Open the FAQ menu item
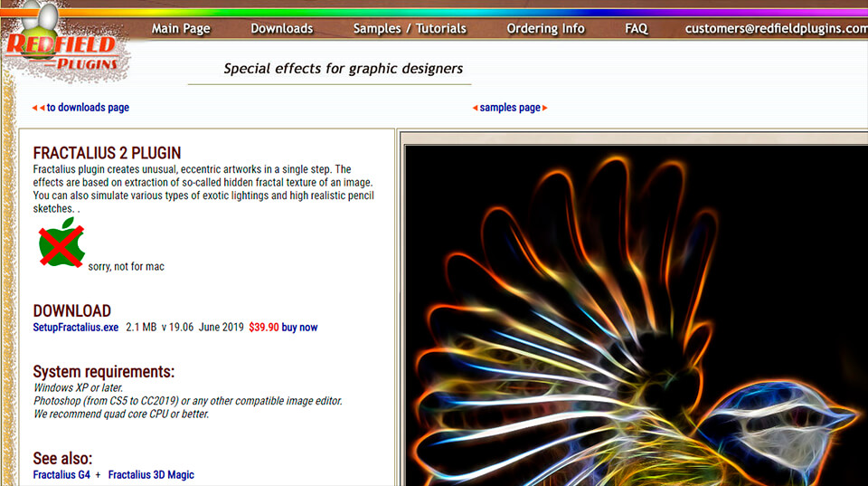This screenshot has height=486, width=868. coord(636,29)
